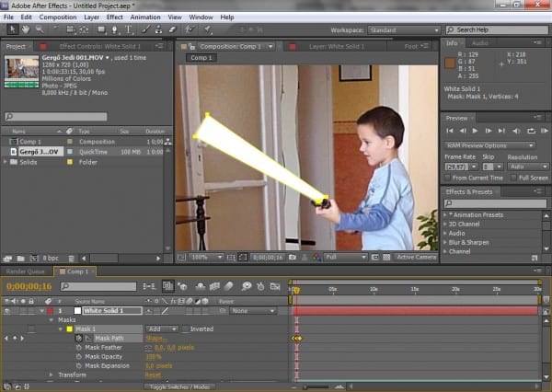Screen dimensions: 552x392
Task: Click the Mask 1 yellow color swatch
Action: tap(68, 329)
